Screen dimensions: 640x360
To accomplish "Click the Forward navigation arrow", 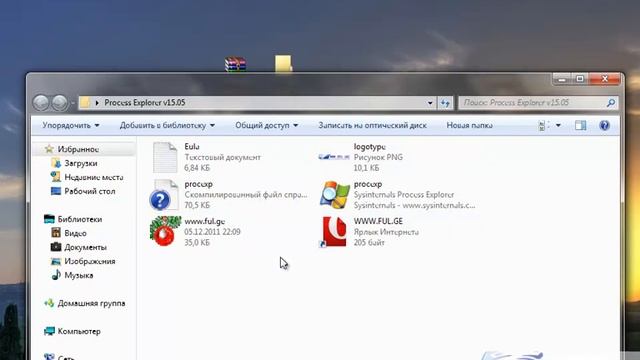I will (60, 102).
